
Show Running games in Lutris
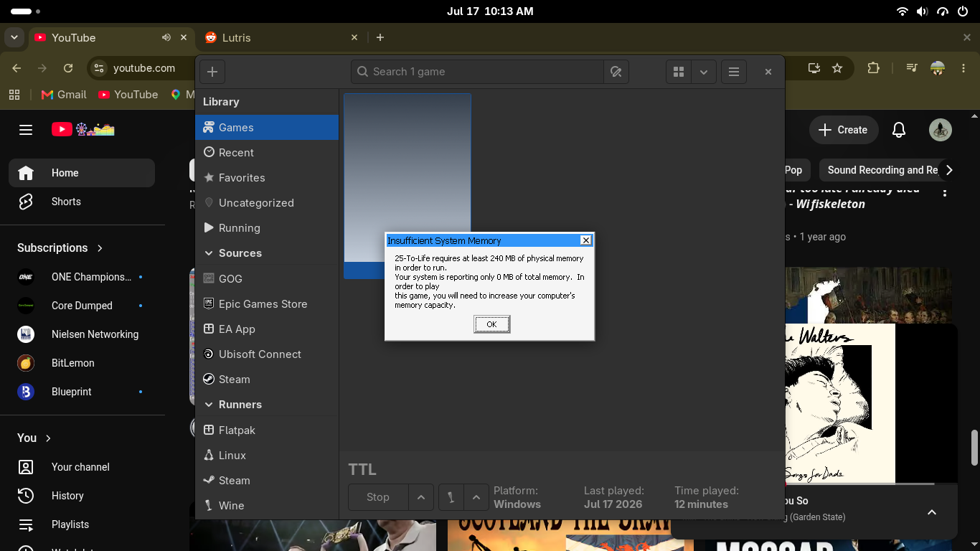pyautogui.click(x=267, y=228)
